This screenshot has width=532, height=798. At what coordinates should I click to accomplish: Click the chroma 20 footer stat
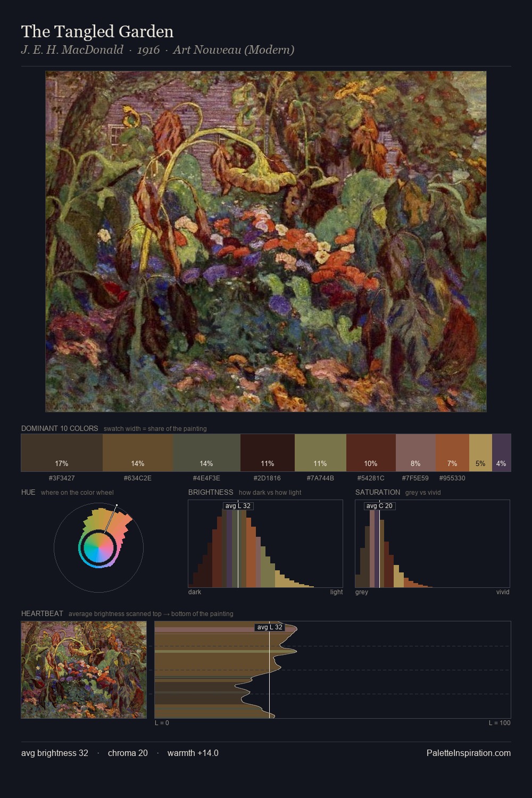point(128,753)
